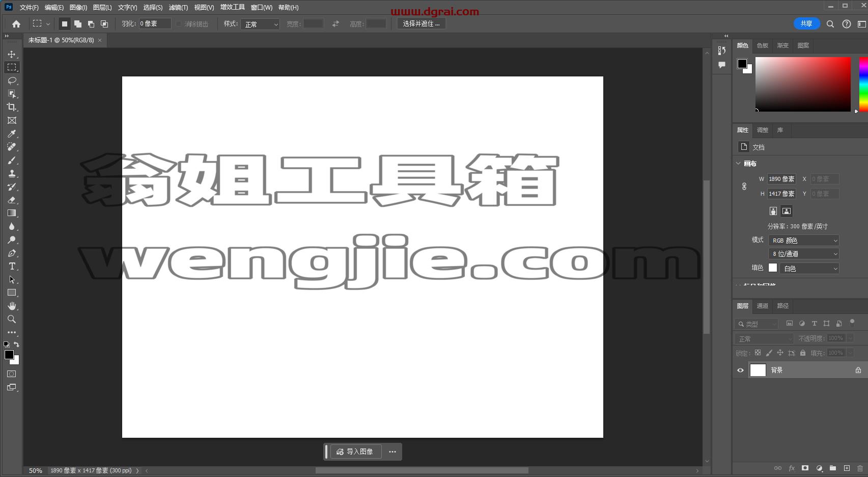This screenshot has height=477, width=868.
Task: Open the 滤镜(T) menu
Action: click(x=178, y=8)
